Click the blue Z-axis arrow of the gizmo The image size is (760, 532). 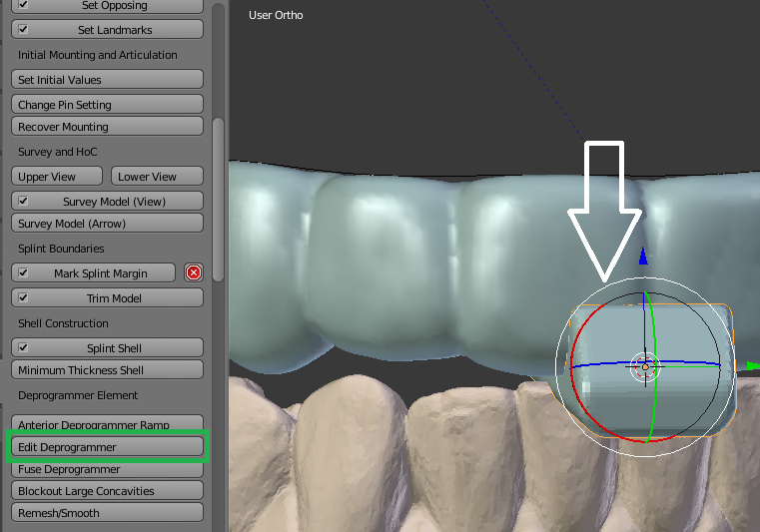click(x=643, y=256)
